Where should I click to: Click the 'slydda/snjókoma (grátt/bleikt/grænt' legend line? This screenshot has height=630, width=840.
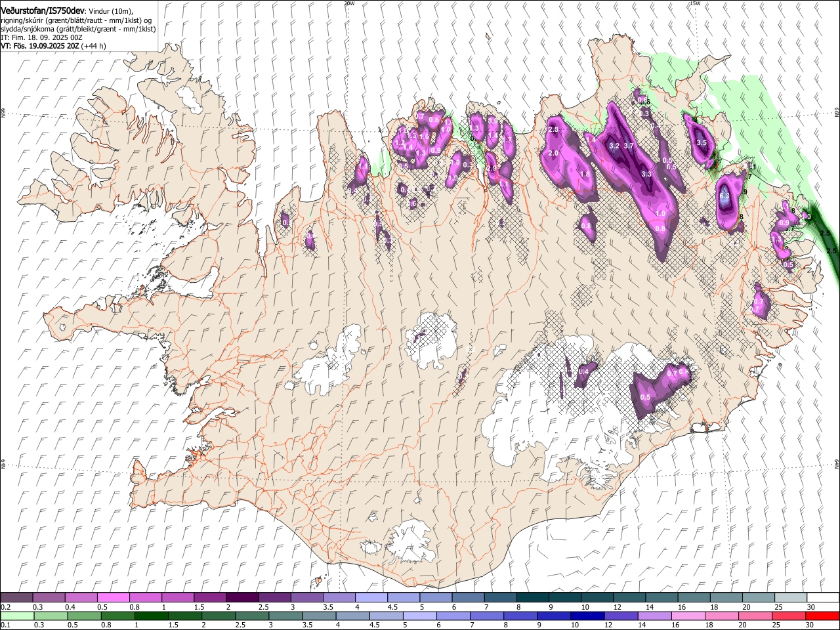pos(78,29)
